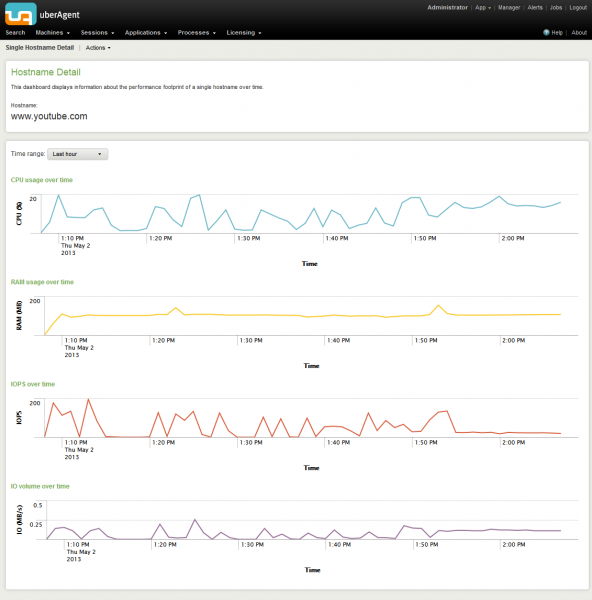Click the Logout link
Viewport: 592px width, 600px height.
pyautogui.click(x=578, y=8)
